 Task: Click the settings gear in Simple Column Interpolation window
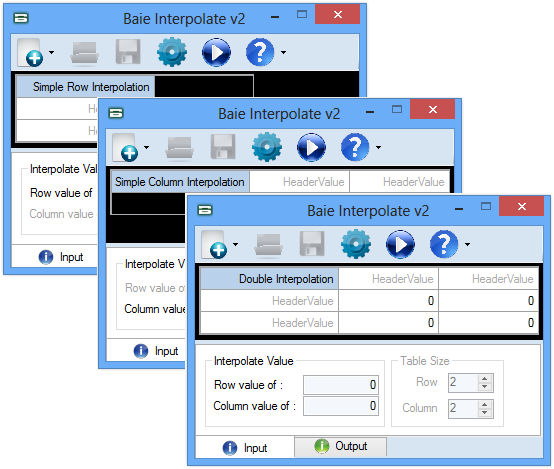[267, 147]
